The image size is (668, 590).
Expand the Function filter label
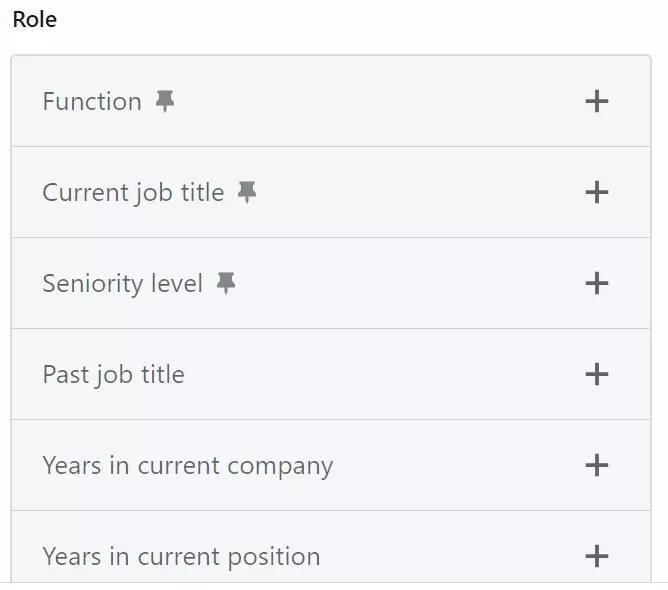click(x=92, y=101)
